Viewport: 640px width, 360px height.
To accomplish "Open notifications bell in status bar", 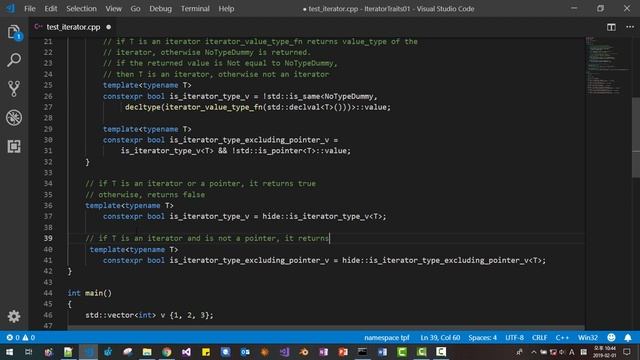I will (x=628, y=338).
